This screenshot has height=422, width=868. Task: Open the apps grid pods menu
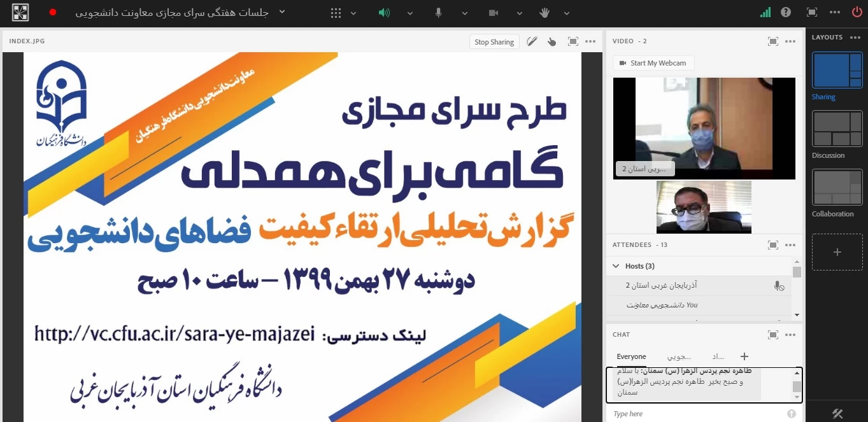pyautogui.click(x=336, y=13)
